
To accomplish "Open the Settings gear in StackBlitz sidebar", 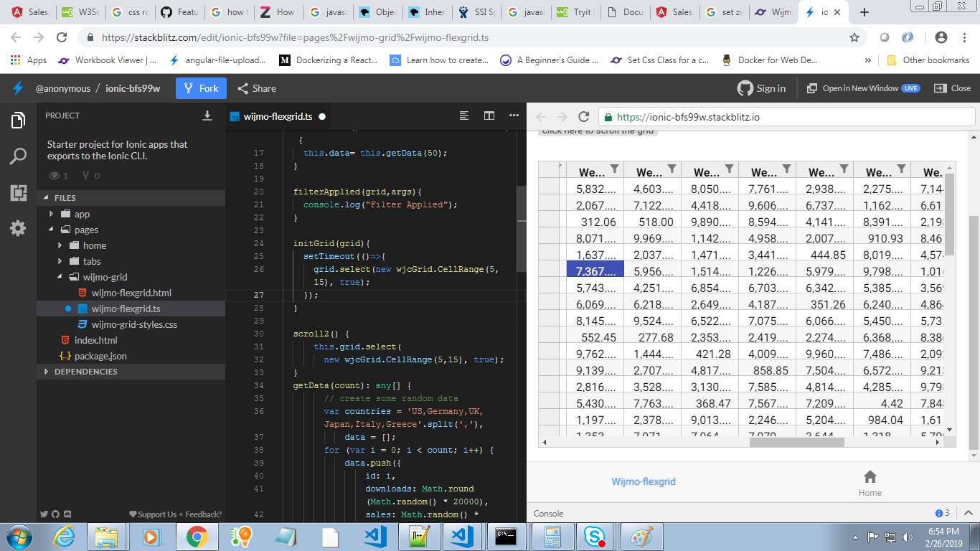I will click(18, 228).
